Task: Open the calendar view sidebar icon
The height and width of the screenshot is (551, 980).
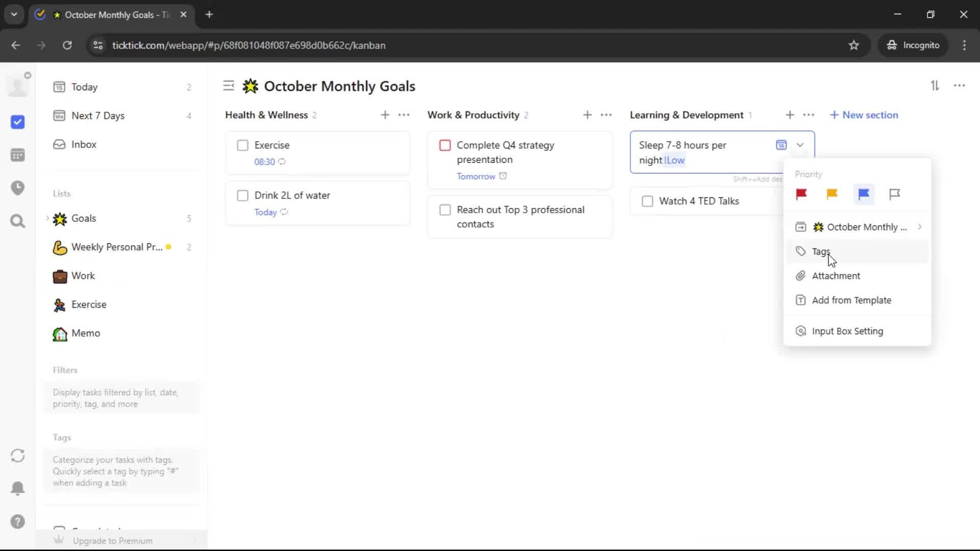Action: (17, 155)
